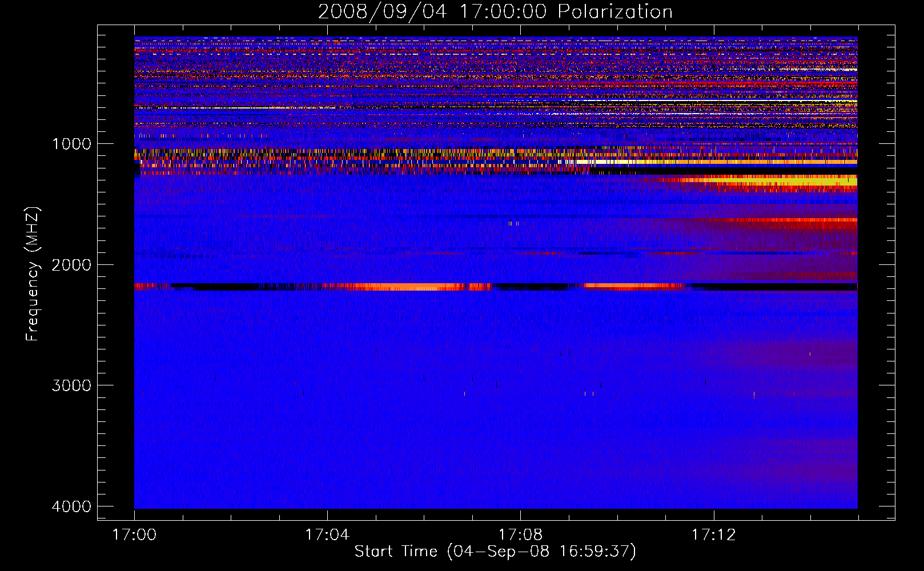Select the 2000 frequency tick label
This screenshot has width=924, height=571.
(x=72, y=265)
